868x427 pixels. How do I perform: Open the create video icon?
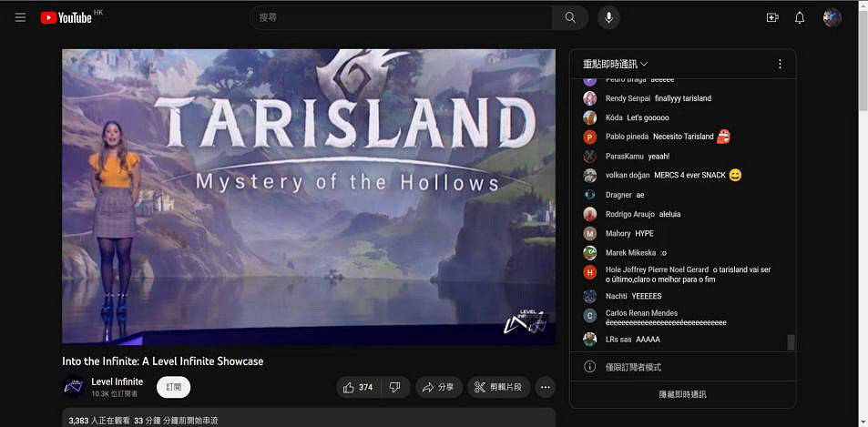tap(772, 17)
